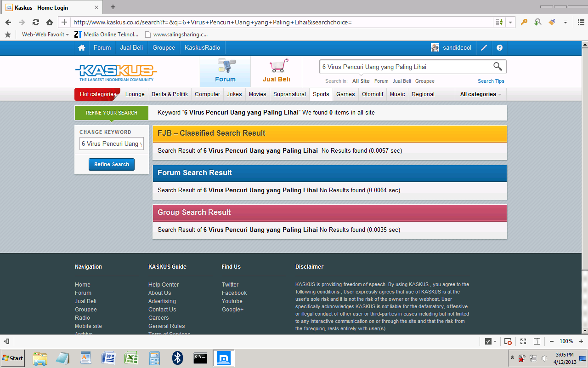Open the address bar history dropdown arrow
Screen dimensions: 588x368
point(510,22)
